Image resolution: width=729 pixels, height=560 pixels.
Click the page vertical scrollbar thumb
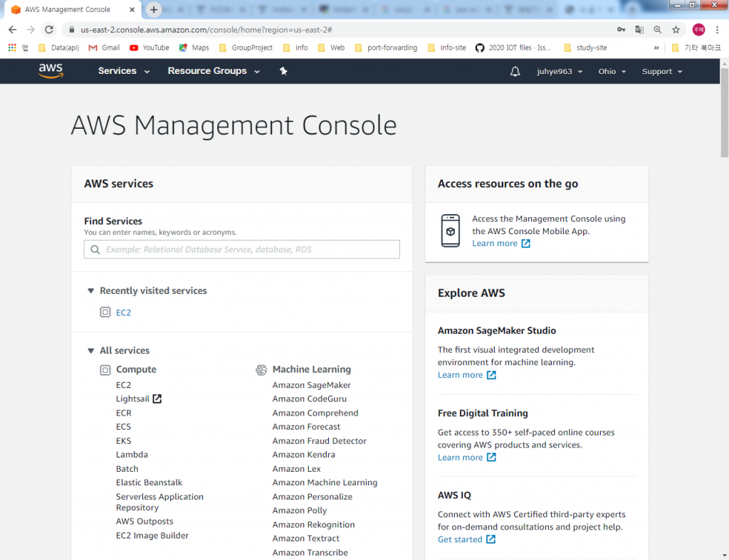pyautogui.click(x=724, y=112)
